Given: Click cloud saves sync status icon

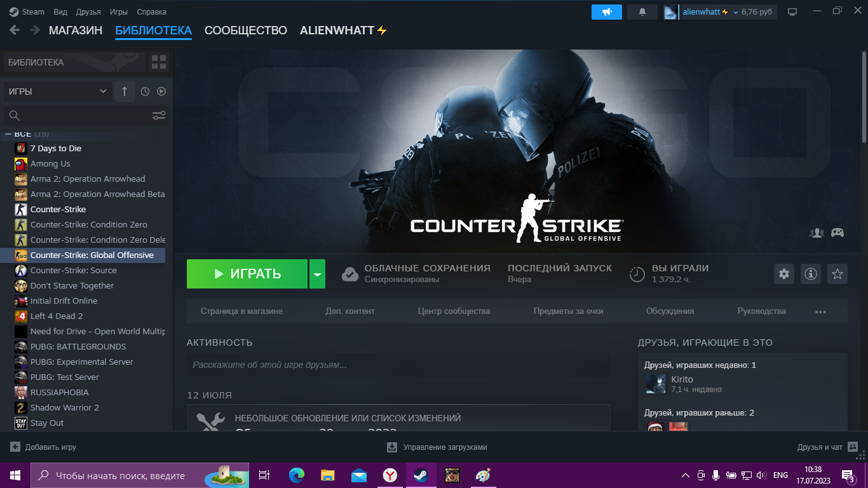Looking at the screenshot, I should [x=350, y=274].
